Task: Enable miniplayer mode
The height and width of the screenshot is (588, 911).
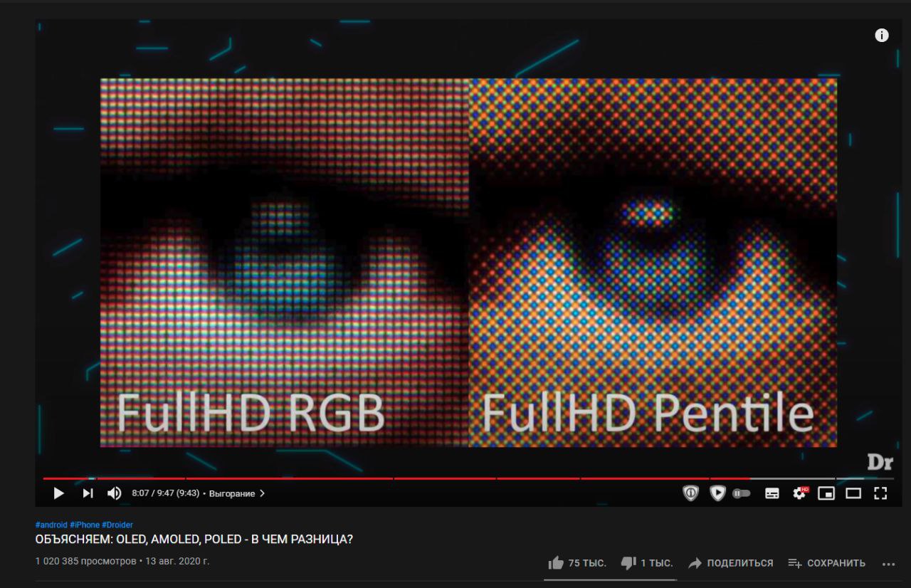Action: tap(826, 493)
